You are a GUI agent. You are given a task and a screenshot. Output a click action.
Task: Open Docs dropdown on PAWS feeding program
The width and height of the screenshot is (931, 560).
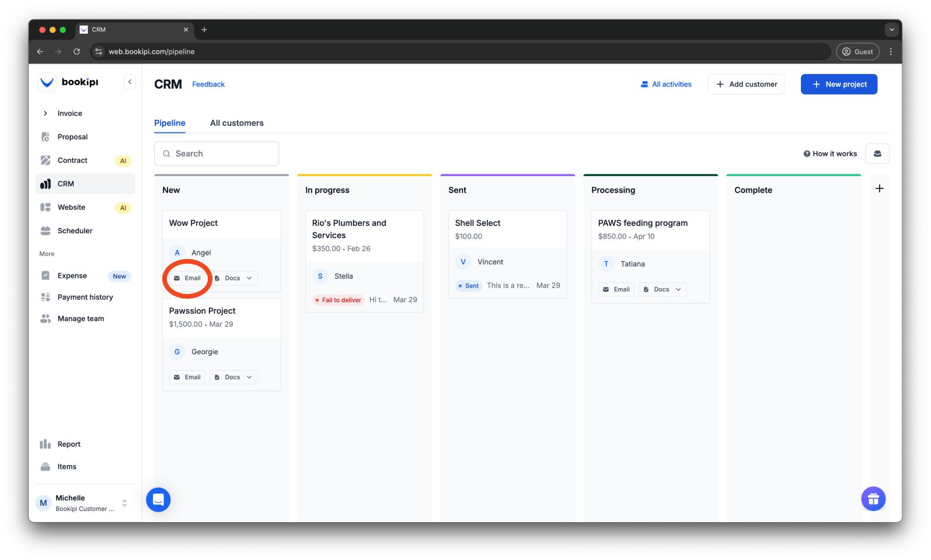click(662, 289)
